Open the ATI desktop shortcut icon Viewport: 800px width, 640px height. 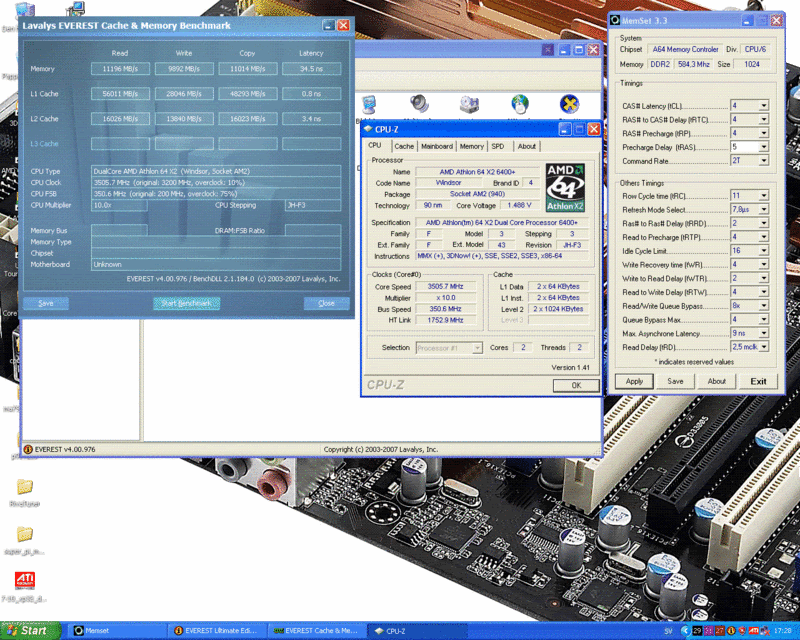24,581
